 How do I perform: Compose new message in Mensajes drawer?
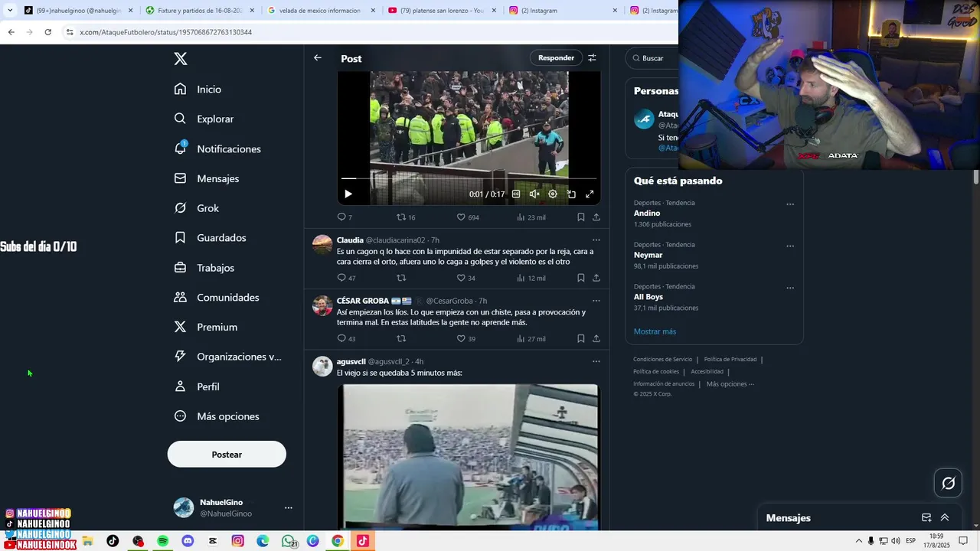pyautogui.click(x=926, y=518)
